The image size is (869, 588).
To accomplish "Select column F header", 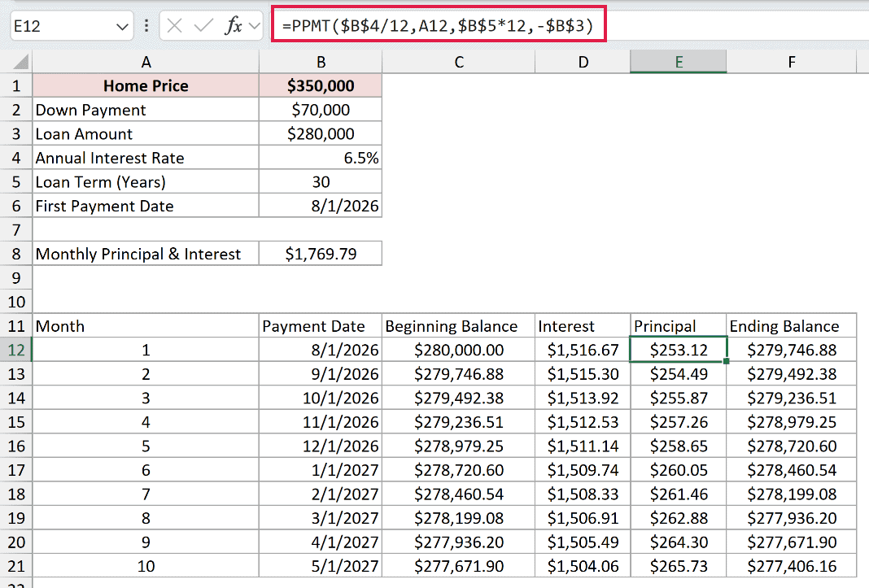I will click(x=792, y=62).
